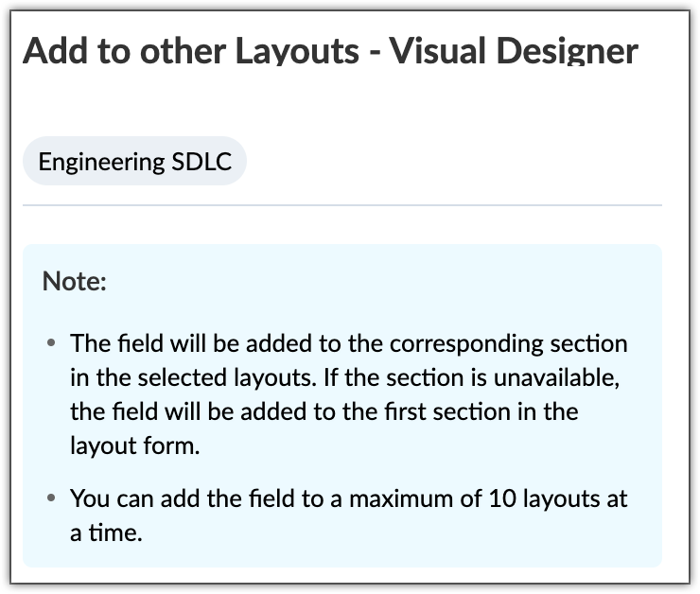Click the Engineering SDLC layout chip

tap(134, 162)
